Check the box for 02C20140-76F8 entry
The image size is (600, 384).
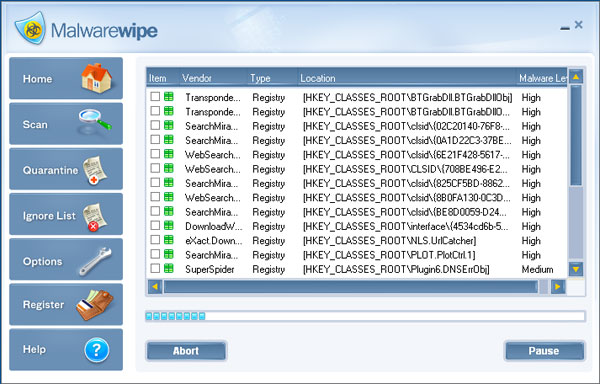coord(155,125)
